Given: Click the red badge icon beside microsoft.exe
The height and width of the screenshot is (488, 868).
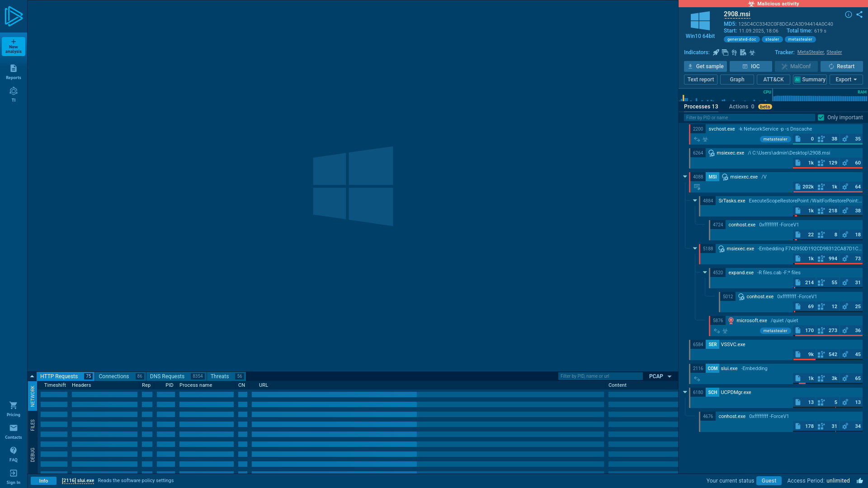Looking at the screenshot, I should pyautogui.click(x=731, y=320).
